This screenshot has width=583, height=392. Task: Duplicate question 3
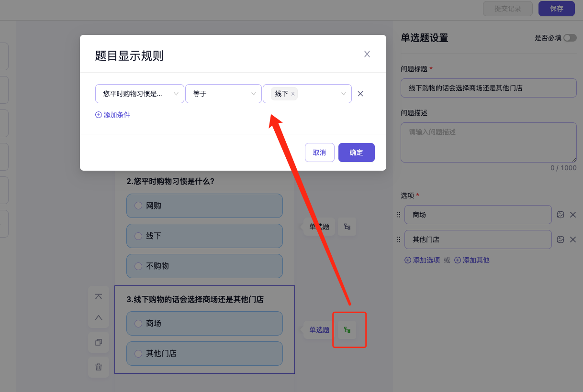[99, 342]
